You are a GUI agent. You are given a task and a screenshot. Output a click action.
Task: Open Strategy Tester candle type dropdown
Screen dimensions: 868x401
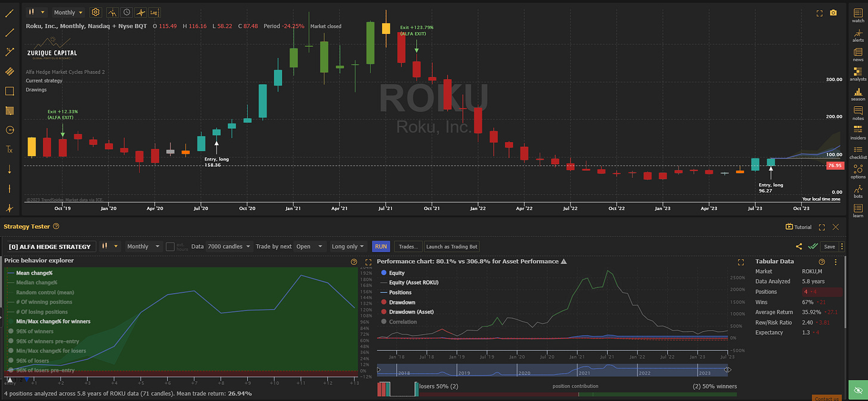click(110, 246)
